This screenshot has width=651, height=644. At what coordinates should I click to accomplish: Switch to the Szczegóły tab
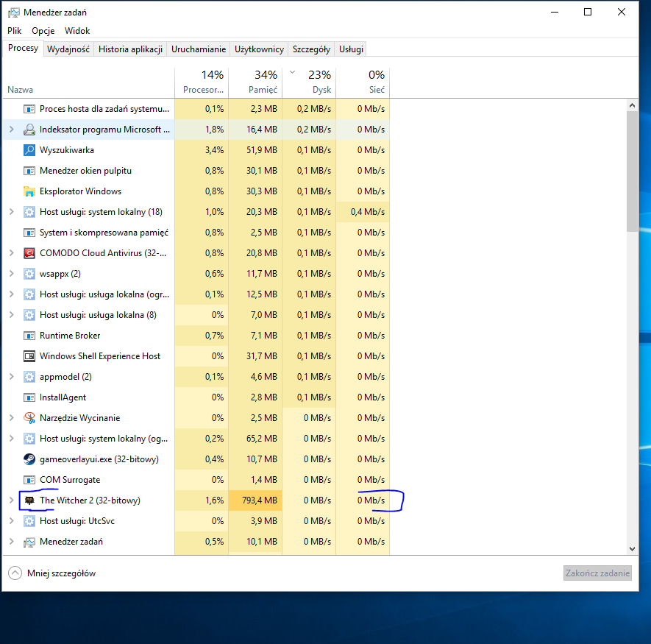(311, 49)
